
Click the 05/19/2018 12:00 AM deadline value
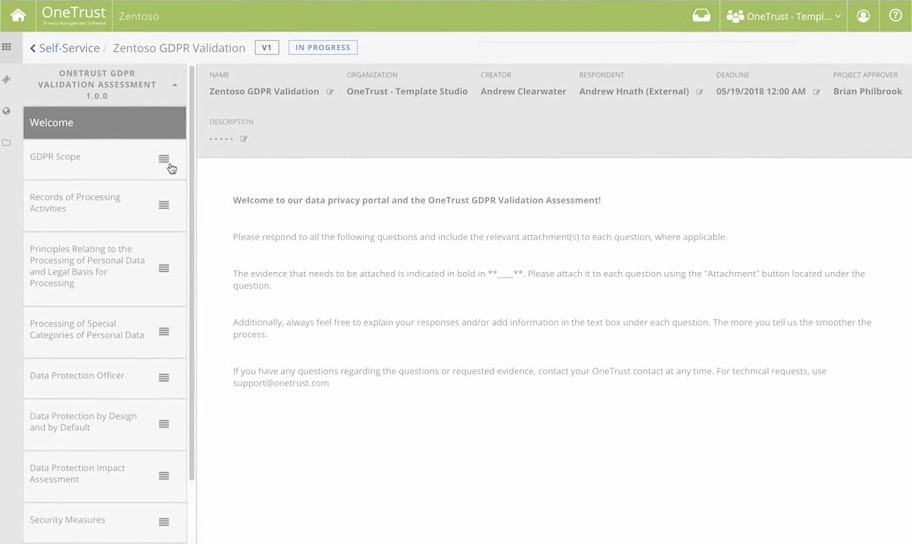click(x=761, y=91)
